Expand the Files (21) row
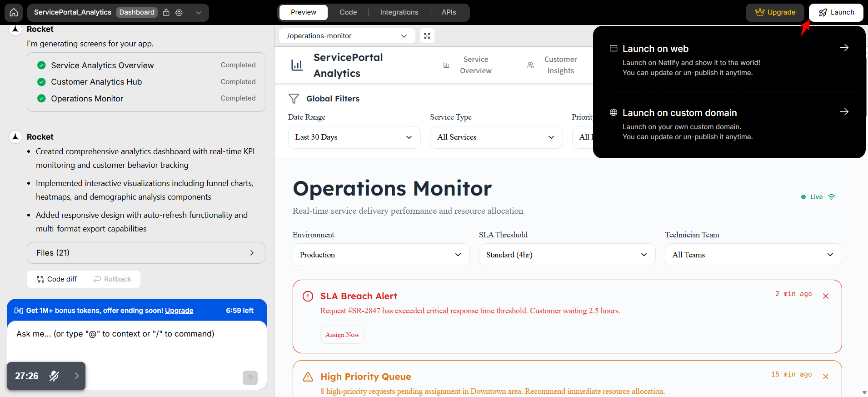This screenshot has width=868, height=397. [146, 253]
